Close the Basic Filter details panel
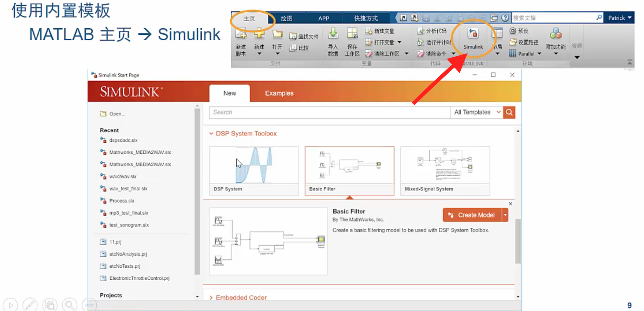The image size is (644, 311). point(510,203)
